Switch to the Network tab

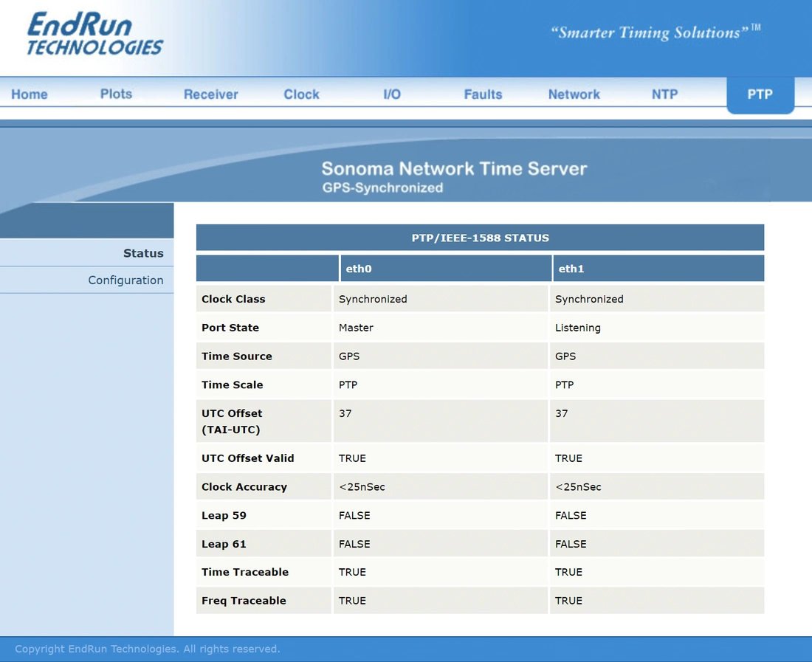coord(574,94)
